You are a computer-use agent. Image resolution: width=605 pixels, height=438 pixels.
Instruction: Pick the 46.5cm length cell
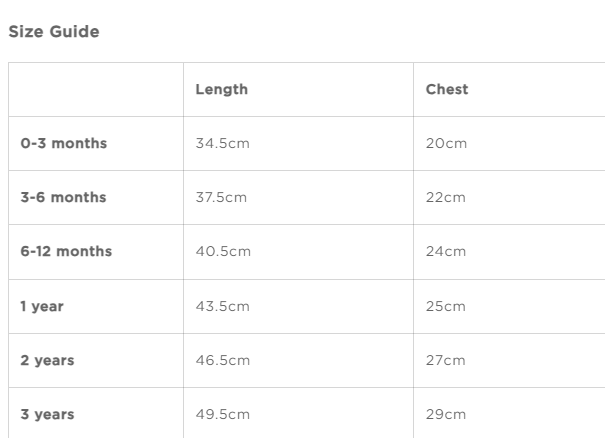222,360
